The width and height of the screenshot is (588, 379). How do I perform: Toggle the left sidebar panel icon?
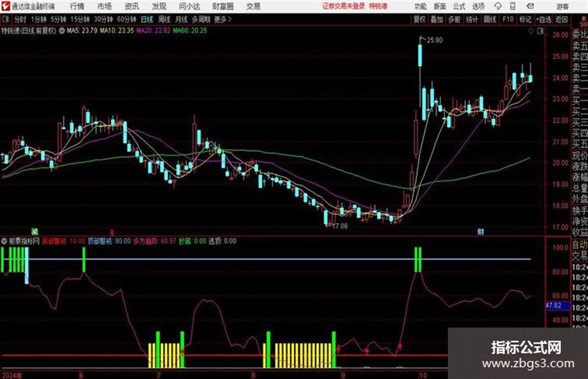5,19
